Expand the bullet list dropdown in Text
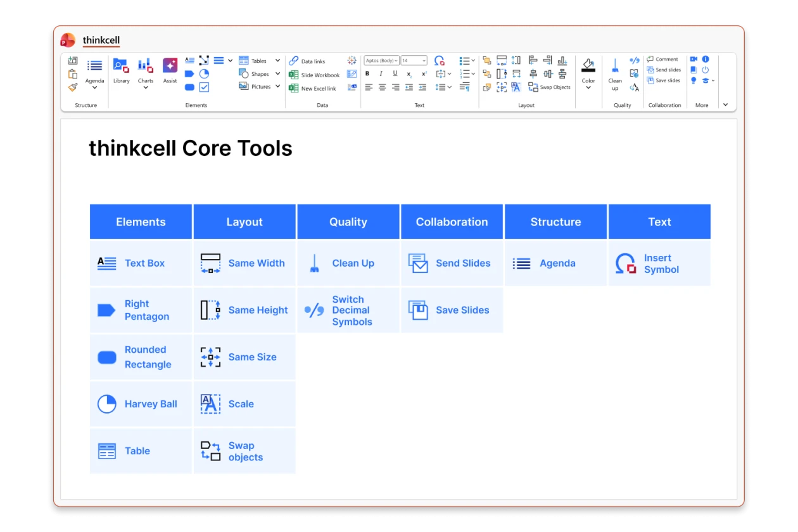 click(x=472, y=61)
